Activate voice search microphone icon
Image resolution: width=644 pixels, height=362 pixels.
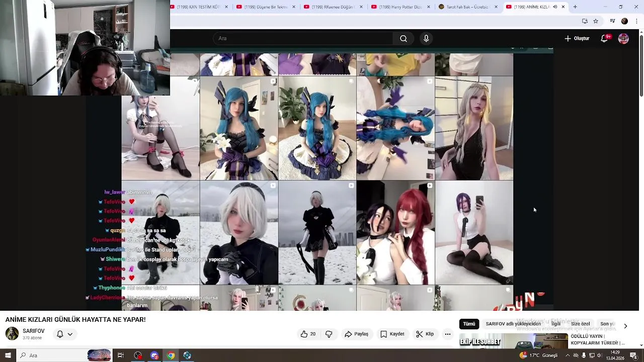(x=426, y=39)
